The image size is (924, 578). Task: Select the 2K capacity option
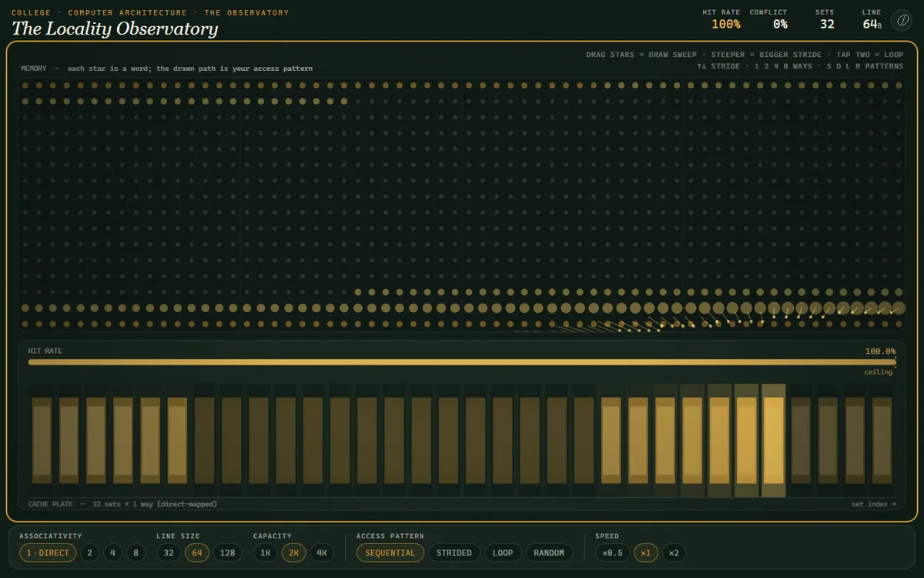pos(293,553)
